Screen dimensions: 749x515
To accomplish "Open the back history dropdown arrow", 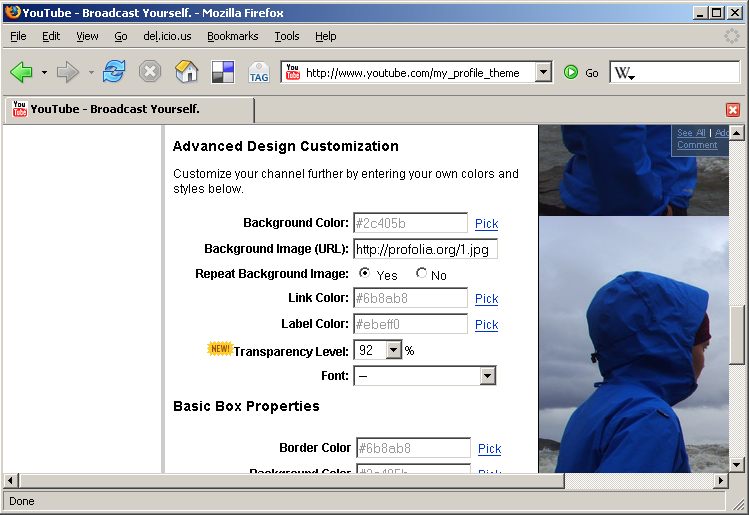I will point(44,73).
